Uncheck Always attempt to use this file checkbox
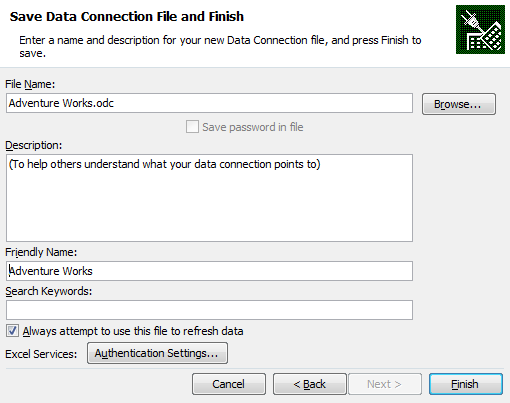The image size is (510, 403). 12,331
